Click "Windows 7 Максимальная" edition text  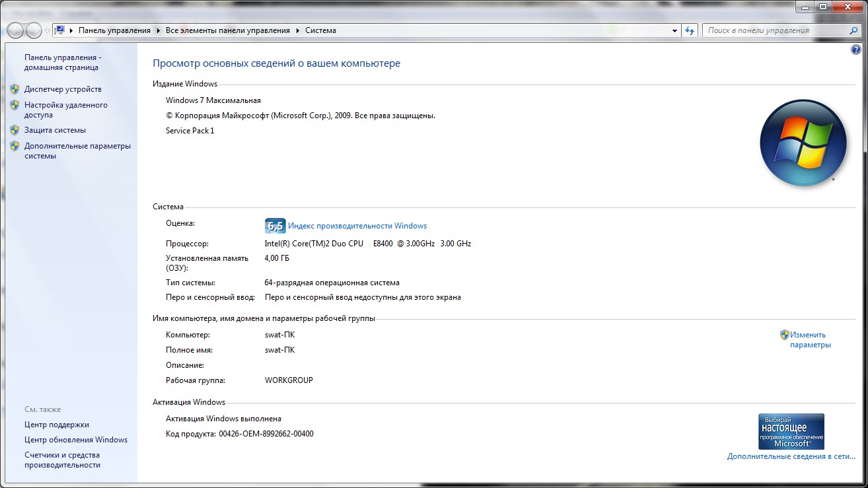(213, 100)
